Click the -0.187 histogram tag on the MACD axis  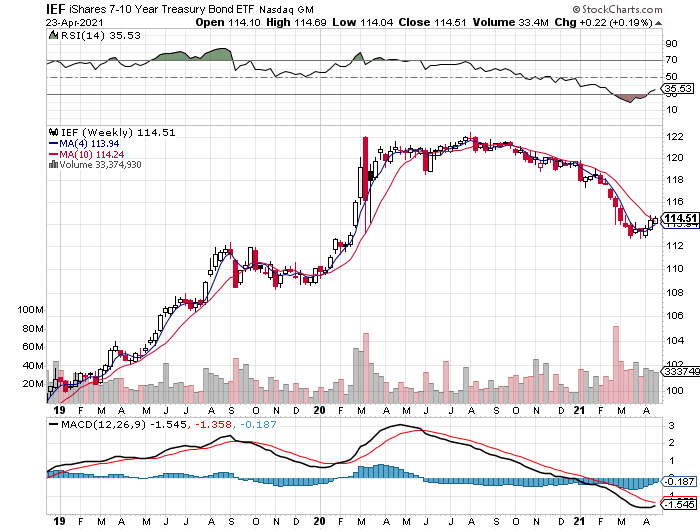pos(679,481)
